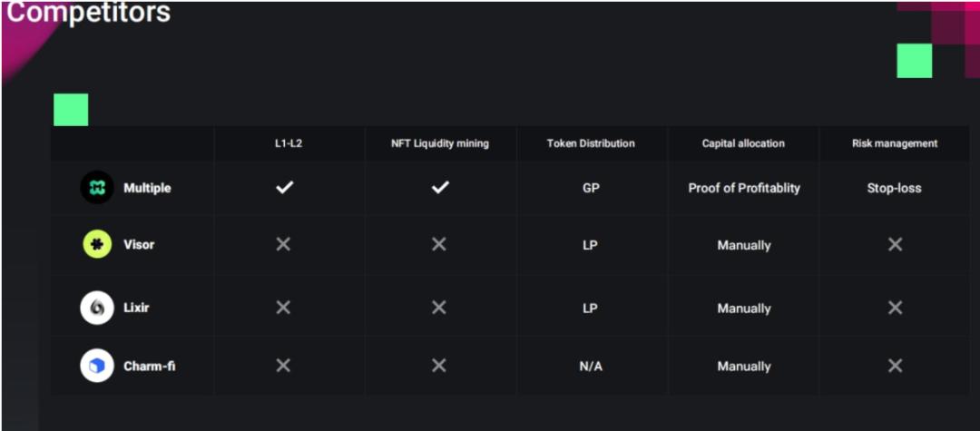Click Visor's Manually capital allocation cell
The height and width of the screenshot is (431, 980).
(744, 246)
